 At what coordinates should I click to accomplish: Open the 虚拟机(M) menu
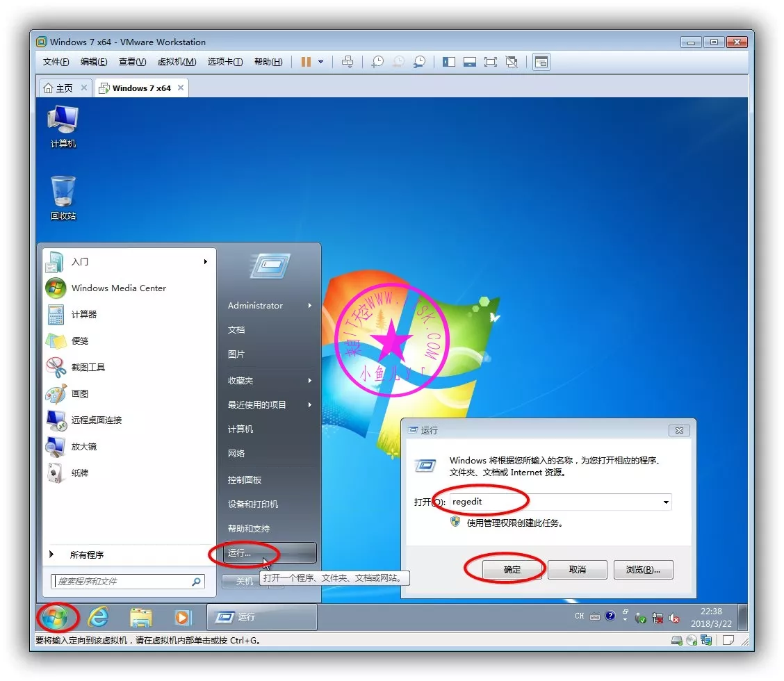177,62
